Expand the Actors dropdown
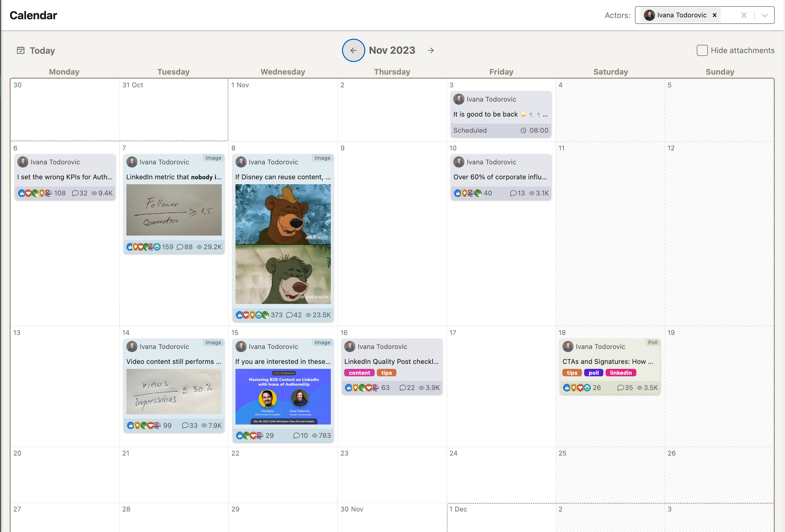Image resolution: width=785 pixels, height=532 pixels. 765,15
